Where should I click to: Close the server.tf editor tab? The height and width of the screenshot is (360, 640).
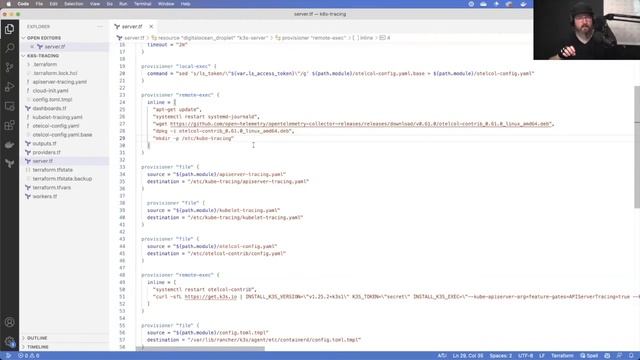151,27
